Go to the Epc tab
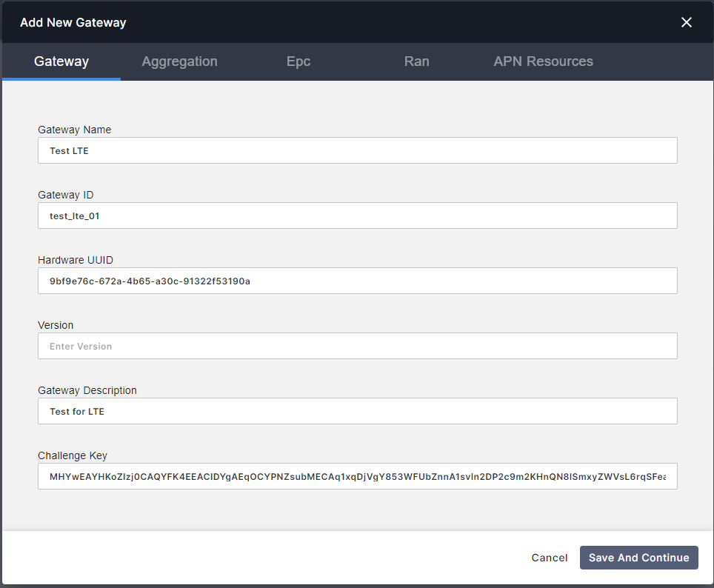714x588 pixels. coord(298,61)
